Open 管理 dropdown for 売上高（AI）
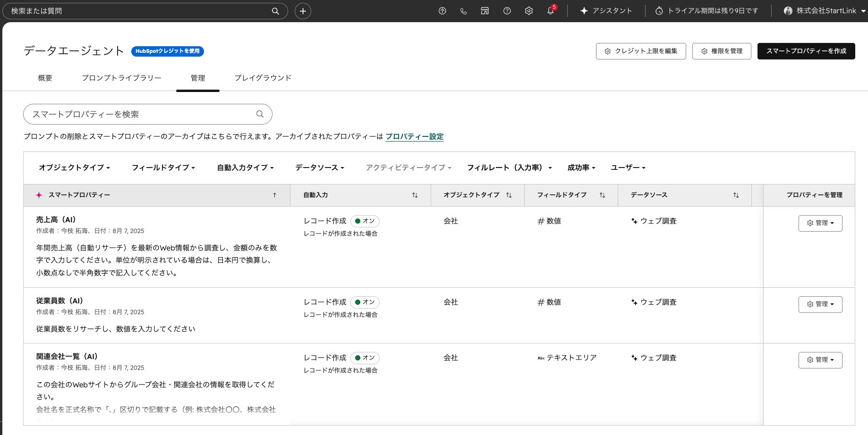The width and height of the screenshot is (868, 435). (x=820, y=223)
